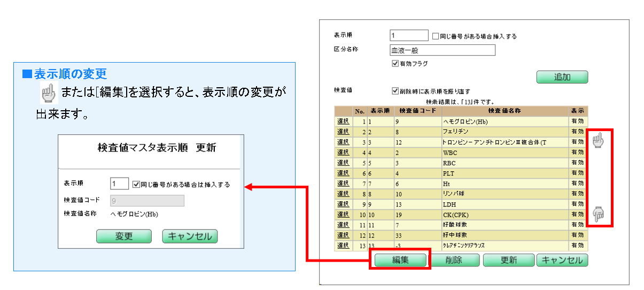Click the hand icon in the blue explanation box

[x=48, y=93]
